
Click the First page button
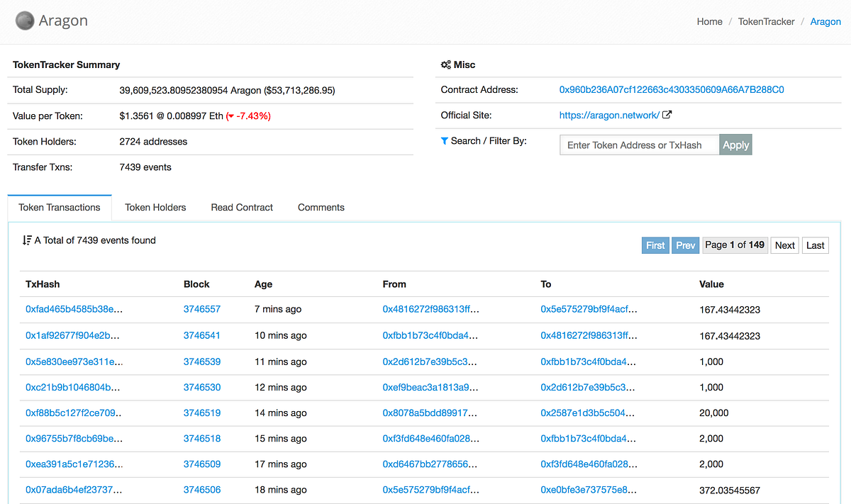655,245
